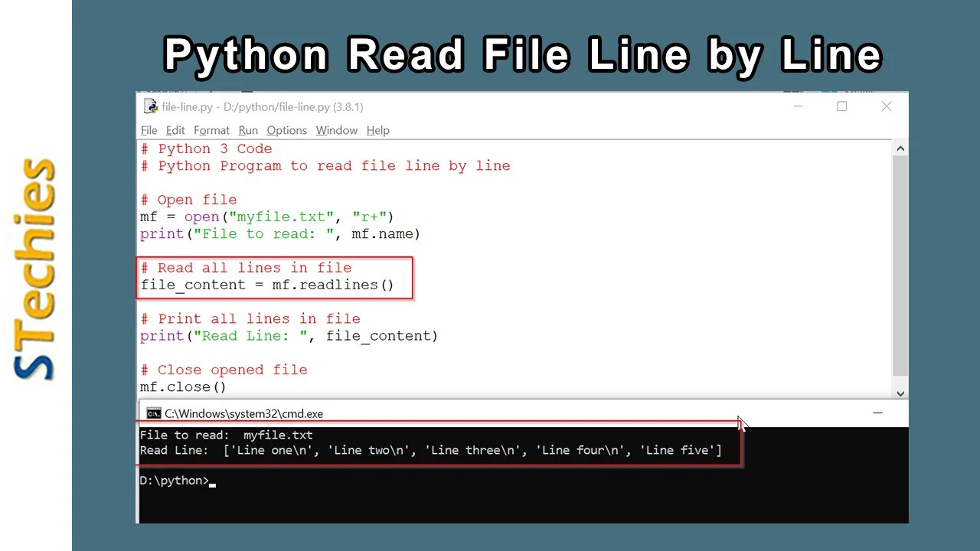
Task: Open the Window menu
Action: pos(336,130)
